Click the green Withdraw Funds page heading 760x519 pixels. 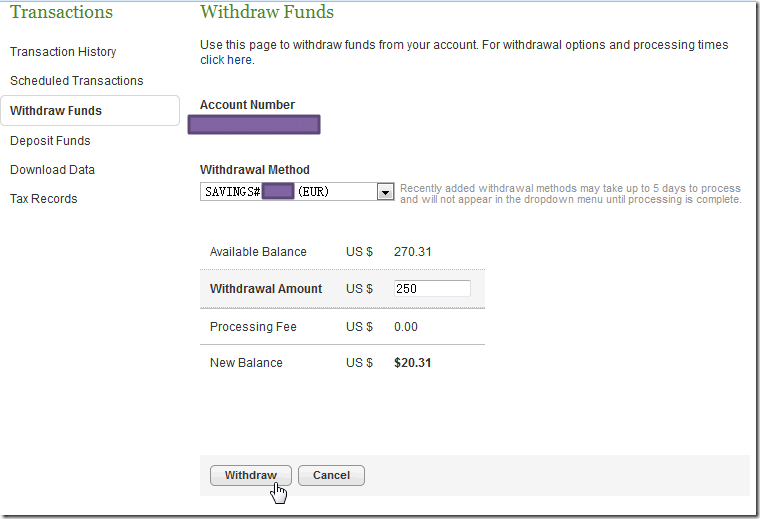pyautogui.click(x=267, y=13)
